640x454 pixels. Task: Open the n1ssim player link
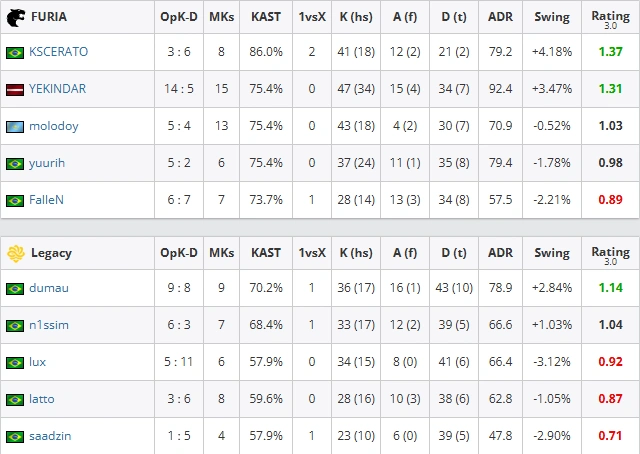tap(49, 325)
